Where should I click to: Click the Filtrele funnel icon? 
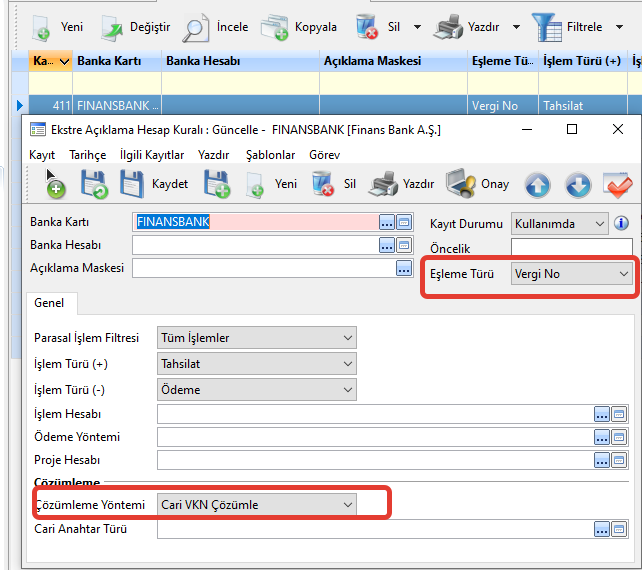click(547, 27)
